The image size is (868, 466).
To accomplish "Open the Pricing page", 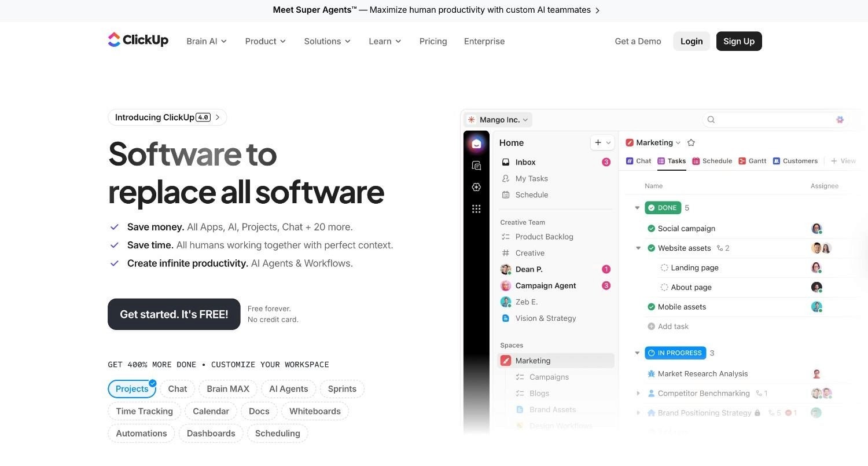I will (x=433, y=41).
